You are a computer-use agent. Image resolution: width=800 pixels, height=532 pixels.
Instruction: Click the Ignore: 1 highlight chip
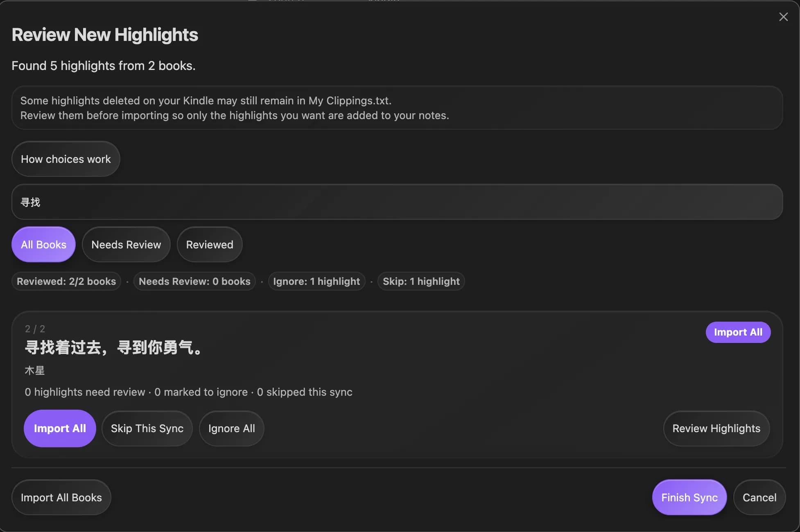(316, 281)
